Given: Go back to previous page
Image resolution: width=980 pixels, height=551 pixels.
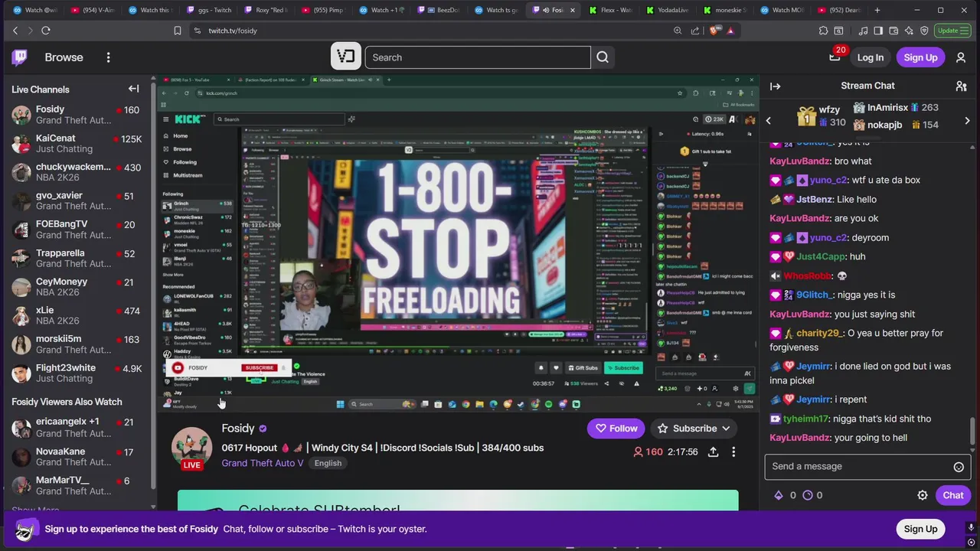Looking at the screenshot, I should pos(15,31).
